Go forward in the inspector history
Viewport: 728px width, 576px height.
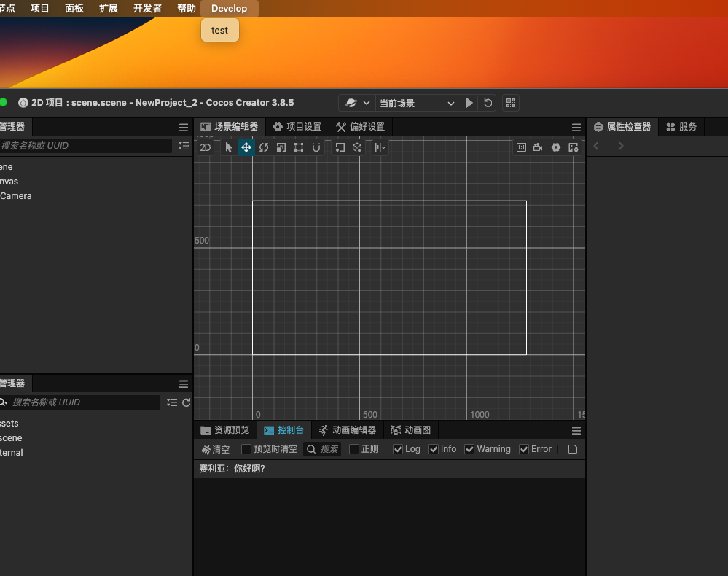[621, 146]
